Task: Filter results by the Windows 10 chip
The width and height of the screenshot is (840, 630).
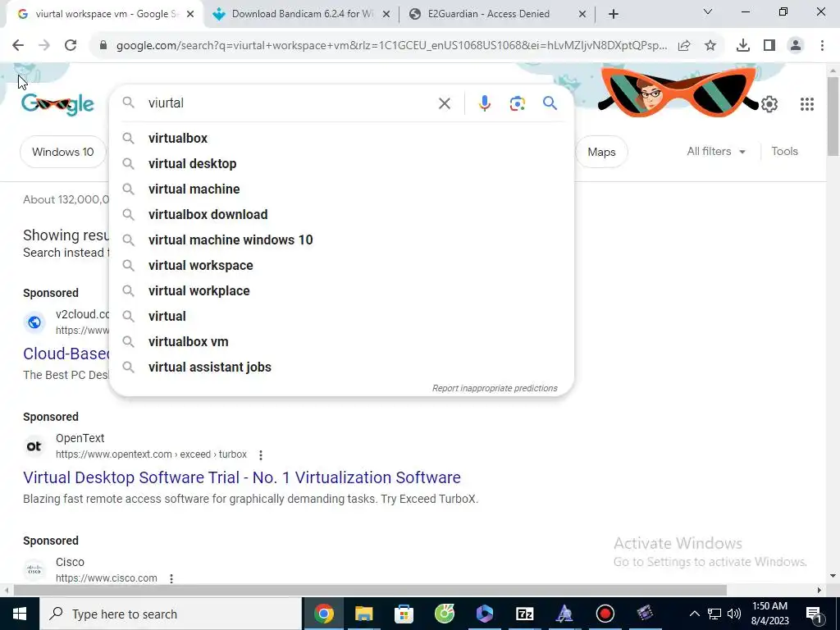Action: pyautogui.click(x=62, y=152)
